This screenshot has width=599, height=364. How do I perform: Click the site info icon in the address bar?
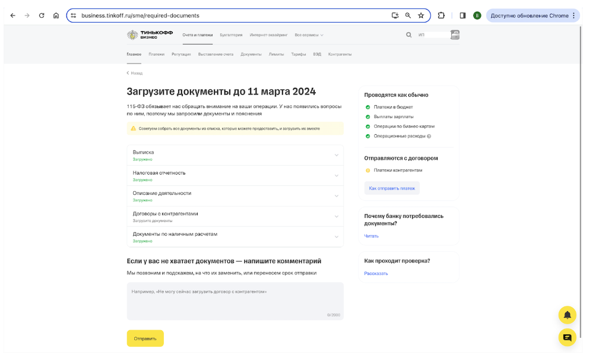(74, 15)
